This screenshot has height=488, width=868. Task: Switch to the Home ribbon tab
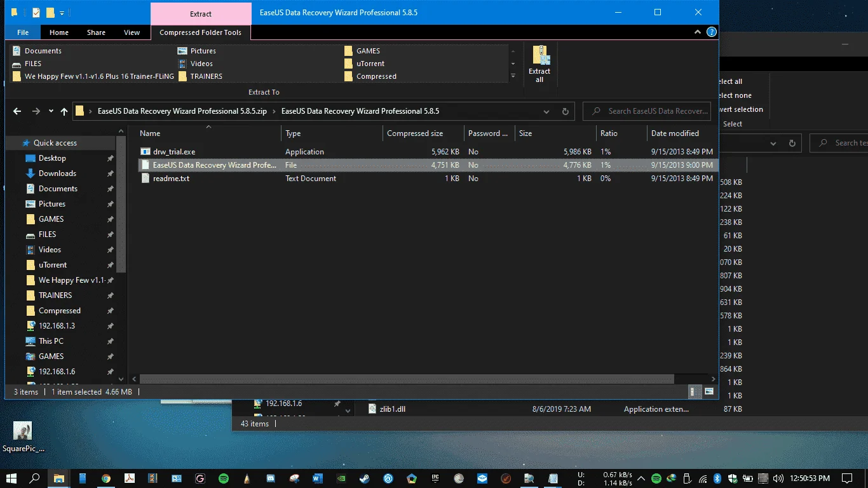click(59, 32)
